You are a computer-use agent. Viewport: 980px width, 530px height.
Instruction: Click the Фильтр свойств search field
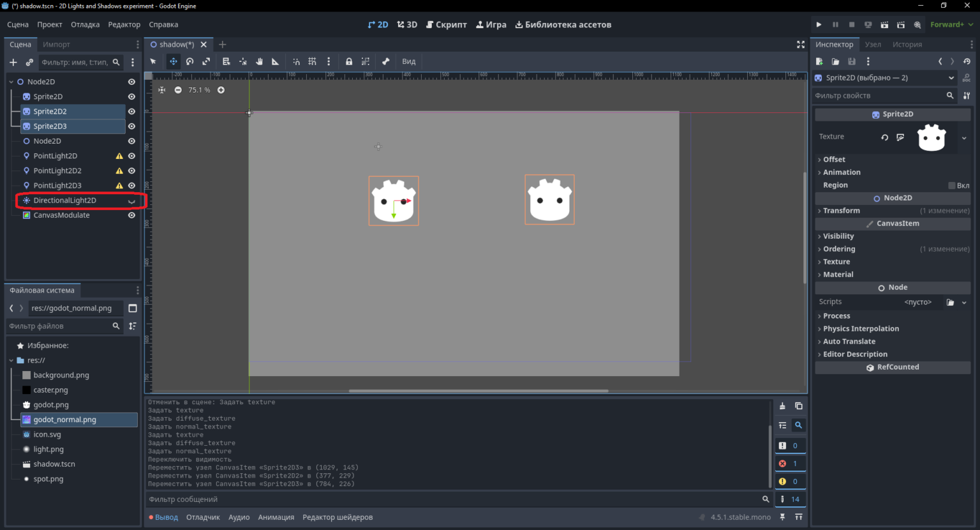tap(884, 95)
